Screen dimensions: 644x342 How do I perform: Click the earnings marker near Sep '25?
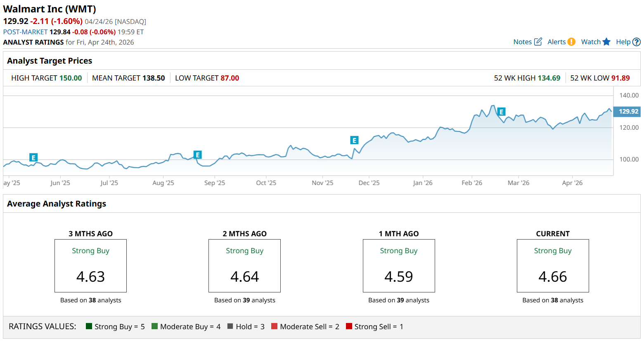[198, 155]
